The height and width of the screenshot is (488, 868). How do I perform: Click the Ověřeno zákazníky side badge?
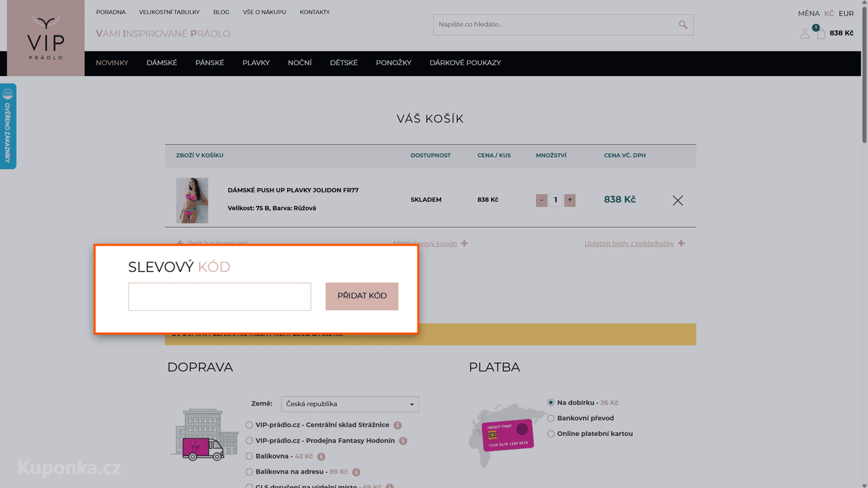pos(8,126)
